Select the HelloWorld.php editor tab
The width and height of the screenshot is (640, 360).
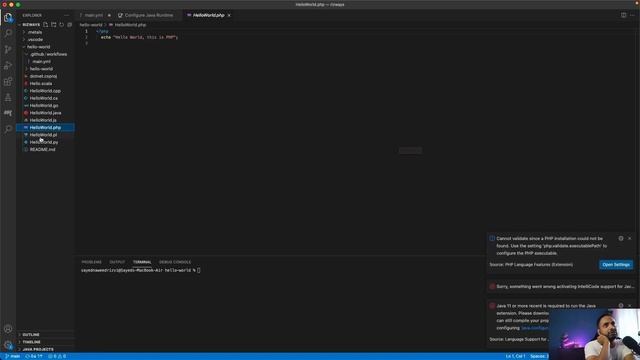click(208, 15)
